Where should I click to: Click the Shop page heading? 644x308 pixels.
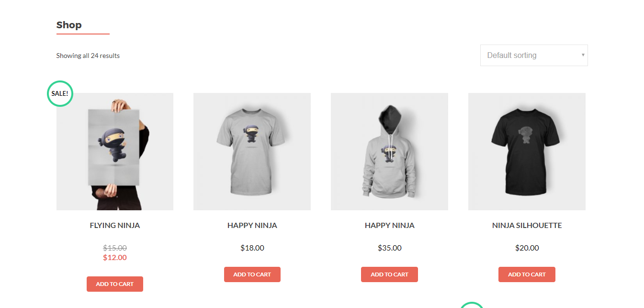click(69, 25)
